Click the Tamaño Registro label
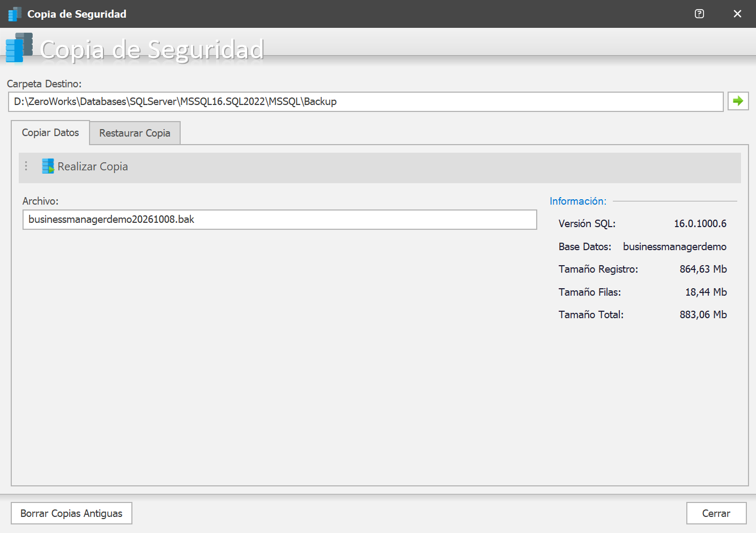This screenshot has height=533, width=756. click(x=598, y=269)
